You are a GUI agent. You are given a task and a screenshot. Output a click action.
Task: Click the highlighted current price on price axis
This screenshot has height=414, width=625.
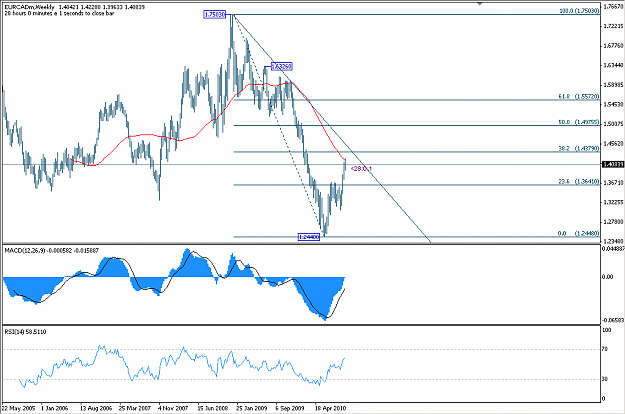613,164
